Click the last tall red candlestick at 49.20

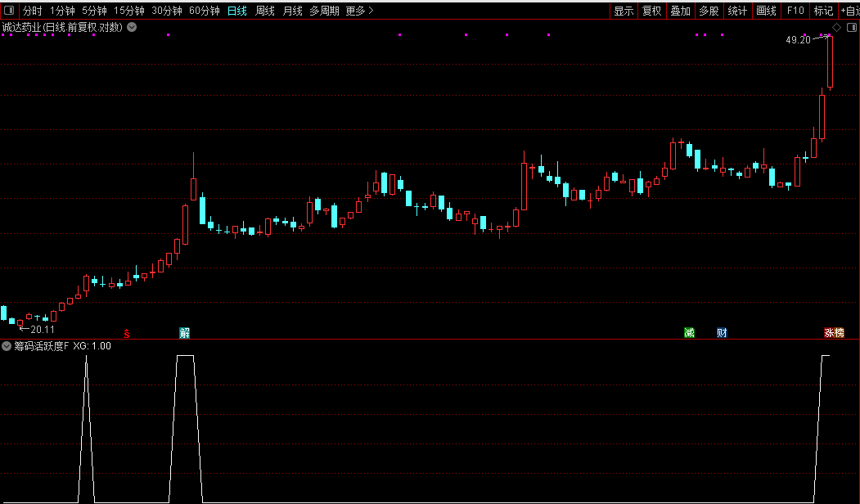tap(831, 62)
